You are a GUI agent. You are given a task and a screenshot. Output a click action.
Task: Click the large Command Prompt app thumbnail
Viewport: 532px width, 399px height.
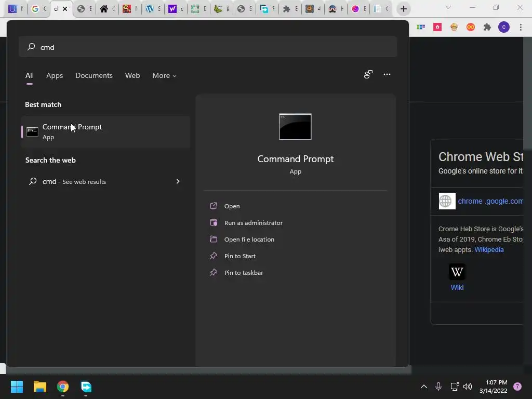[295, 127]
